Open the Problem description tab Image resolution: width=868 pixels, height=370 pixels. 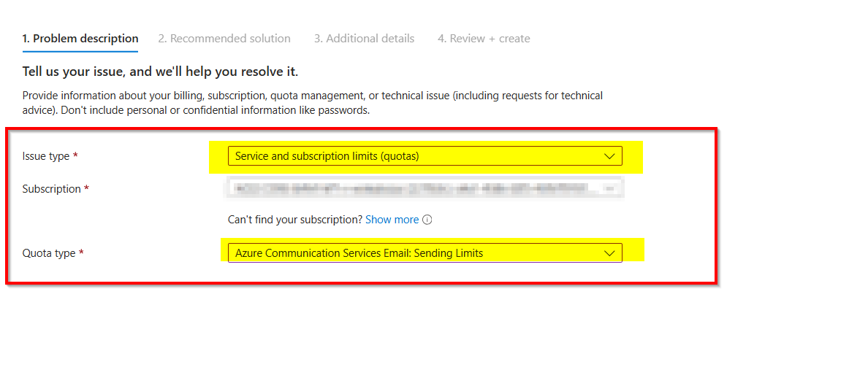coord(80,39)
